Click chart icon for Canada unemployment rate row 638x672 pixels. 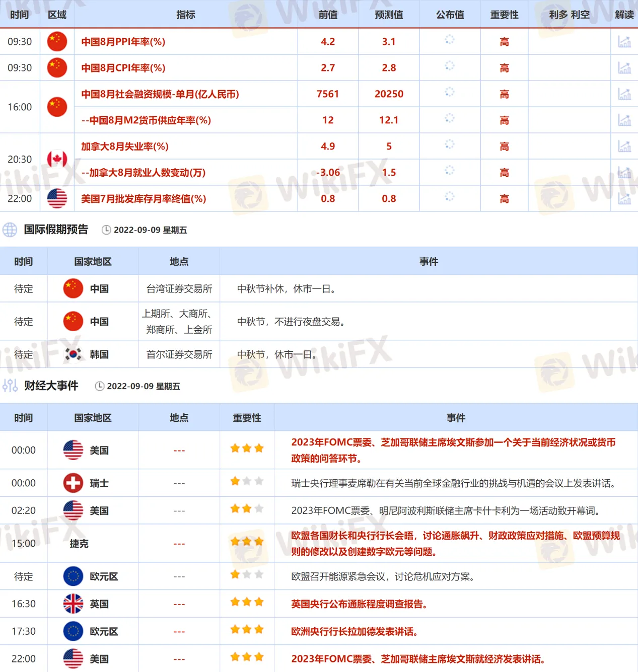click(x=624, y=146)
